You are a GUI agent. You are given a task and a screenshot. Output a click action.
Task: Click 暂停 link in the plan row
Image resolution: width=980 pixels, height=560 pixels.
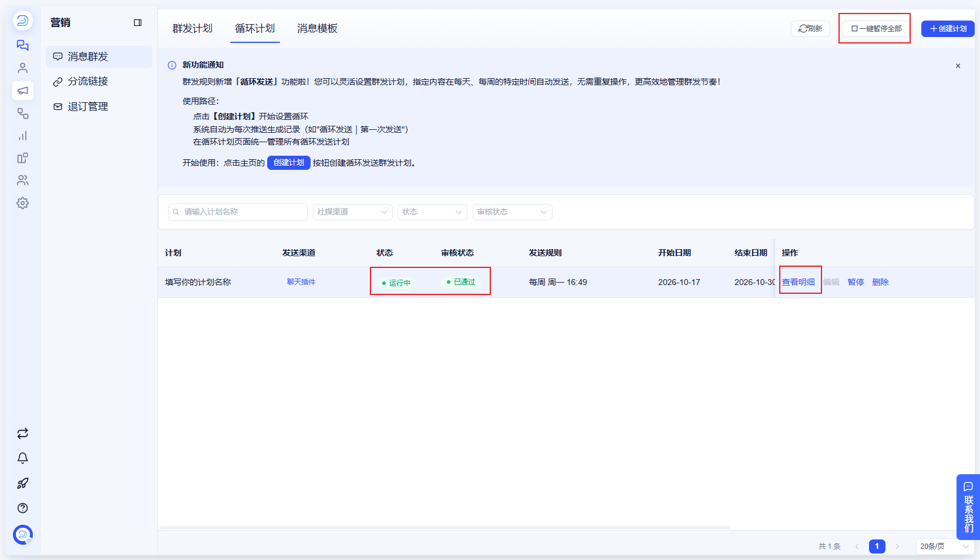click(x=856, y=283)
